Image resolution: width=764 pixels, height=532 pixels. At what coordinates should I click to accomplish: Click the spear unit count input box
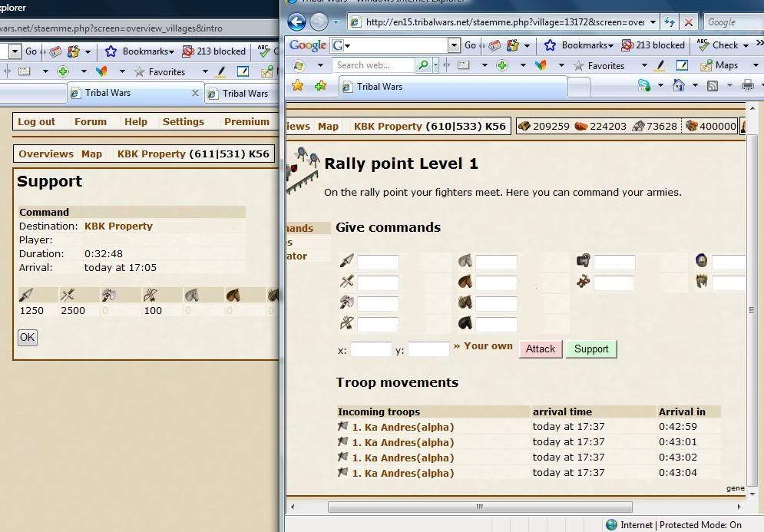(378, 262)
